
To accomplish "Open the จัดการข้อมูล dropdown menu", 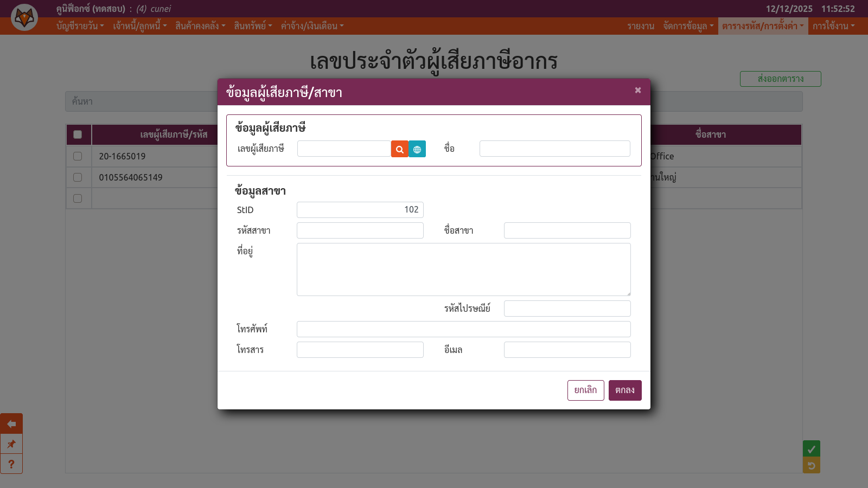I will (688, 26).
